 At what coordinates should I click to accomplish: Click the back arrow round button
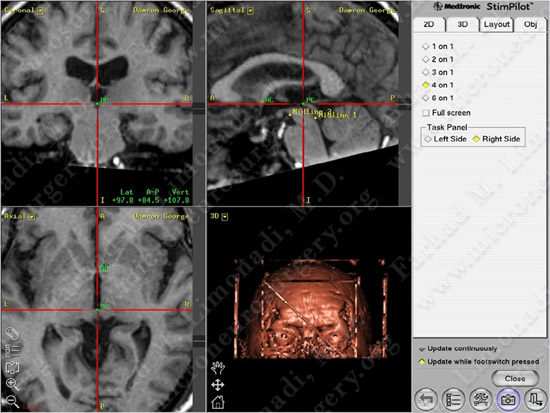pyautogui.click(x=426, y=399)
